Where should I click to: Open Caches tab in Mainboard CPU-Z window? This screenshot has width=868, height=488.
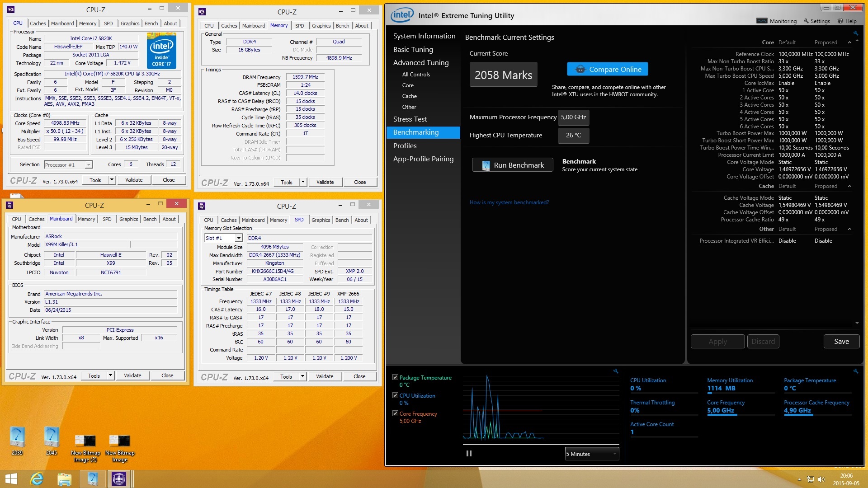coord(37,219)
